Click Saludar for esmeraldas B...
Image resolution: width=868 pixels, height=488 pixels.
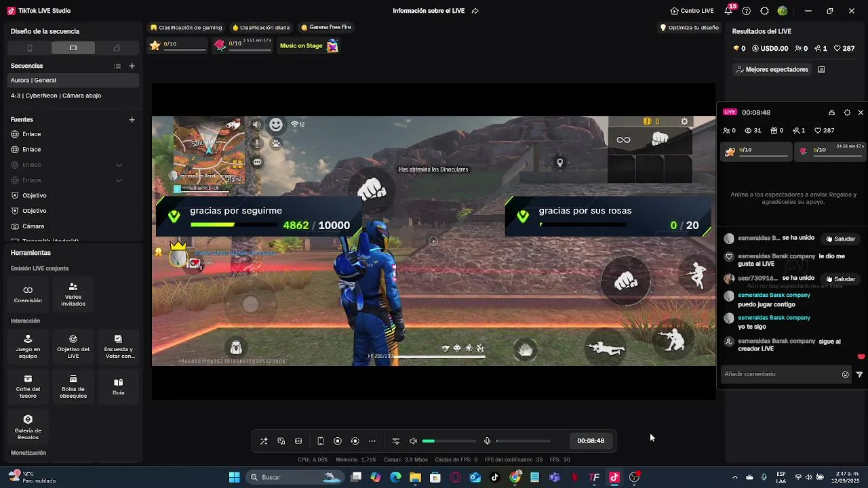pyautogui.click(x=840, y=239)
